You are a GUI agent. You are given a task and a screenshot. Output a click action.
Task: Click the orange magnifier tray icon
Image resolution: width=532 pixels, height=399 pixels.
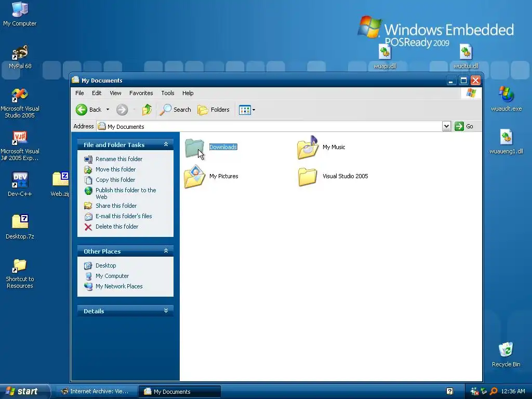click(x=494, y=391)
